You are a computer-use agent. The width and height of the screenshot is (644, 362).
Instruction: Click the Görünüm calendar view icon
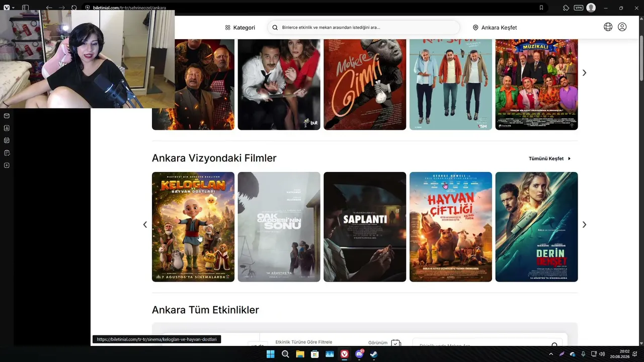[396, 343]
